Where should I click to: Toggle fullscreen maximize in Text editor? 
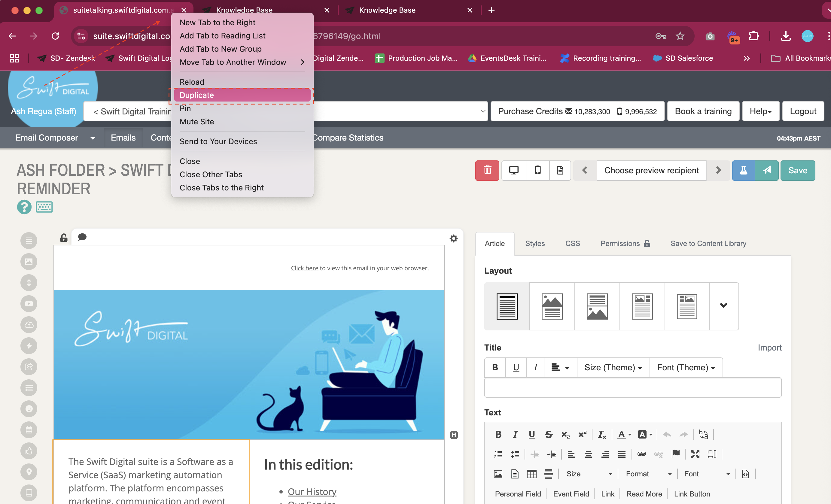pyautogui.click(x=695, y=454)
